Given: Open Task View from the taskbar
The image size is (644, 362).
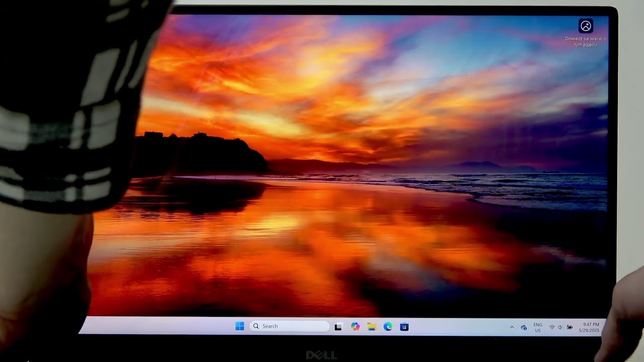Looking at the screenshot, I should 338,327.
